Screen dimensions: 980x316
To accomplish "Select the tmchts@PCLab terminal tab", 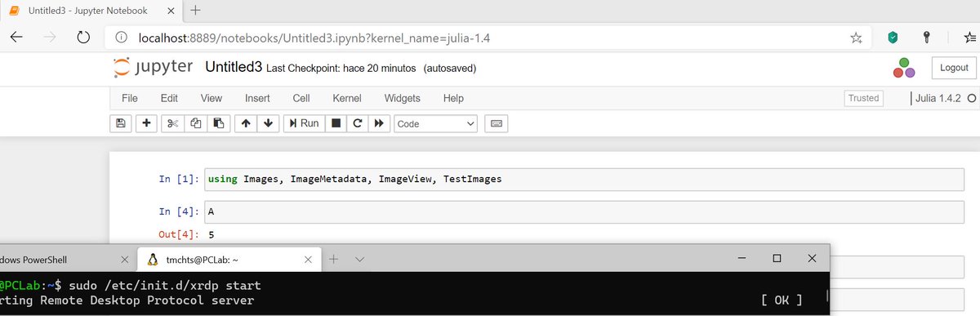I will click(x=229, y=260).
